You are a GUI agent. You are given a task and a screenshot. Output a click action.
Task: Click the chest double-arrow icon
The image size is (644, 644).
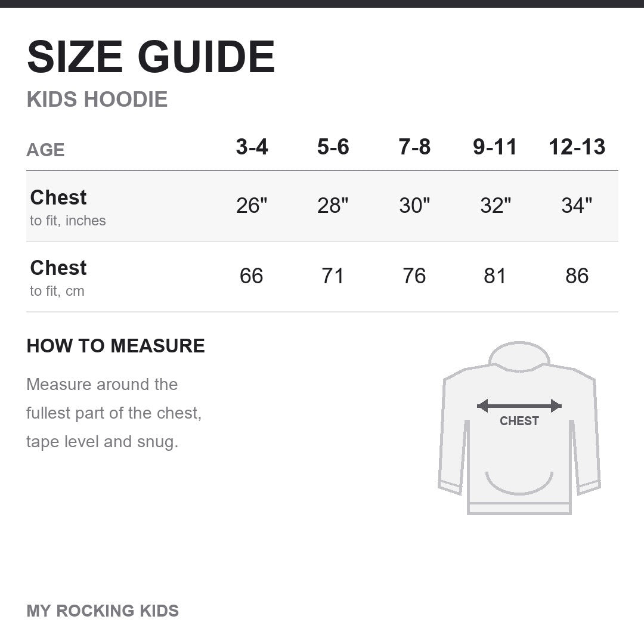coord(519,406)
